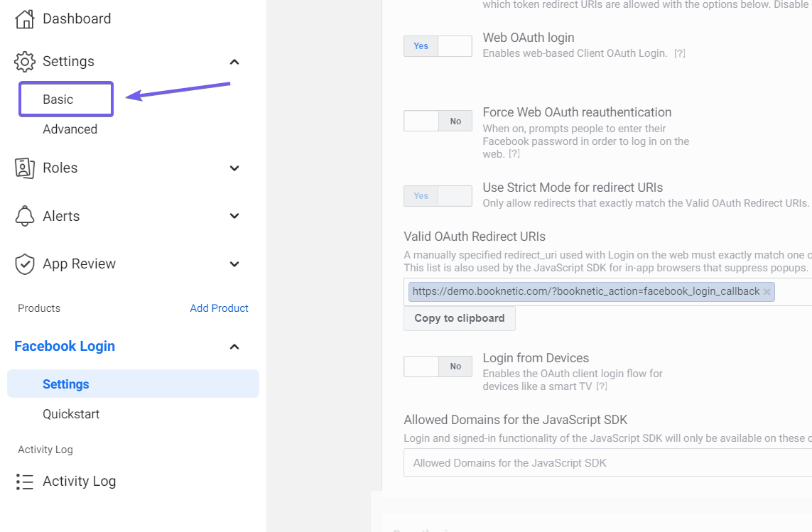Remove the booknetic redirect URI with x
Image resolution: width=812 pixels, height=532 pixels.
[767, 292]
